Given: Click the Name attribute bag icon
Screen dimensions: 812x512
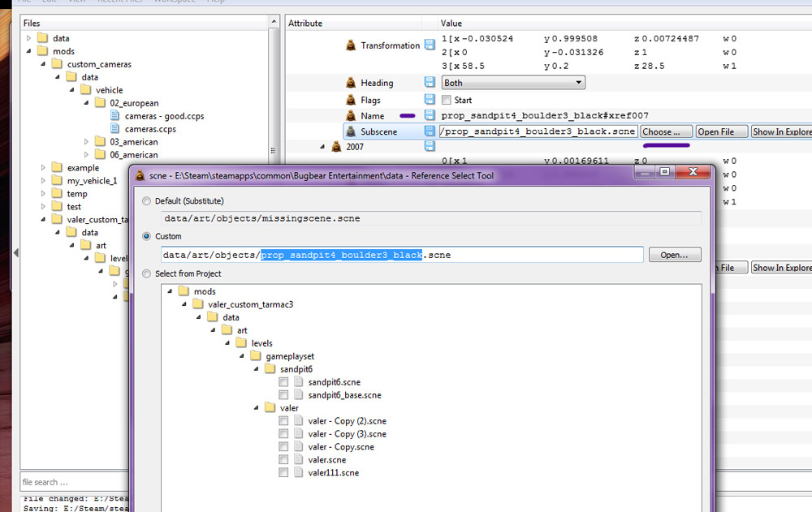Looking at the screenshot, I should (351, 115).
